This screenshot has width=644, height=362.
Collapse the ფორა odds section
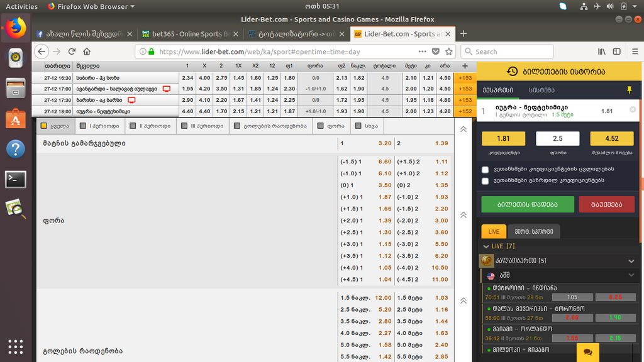(x=464, y=215)
